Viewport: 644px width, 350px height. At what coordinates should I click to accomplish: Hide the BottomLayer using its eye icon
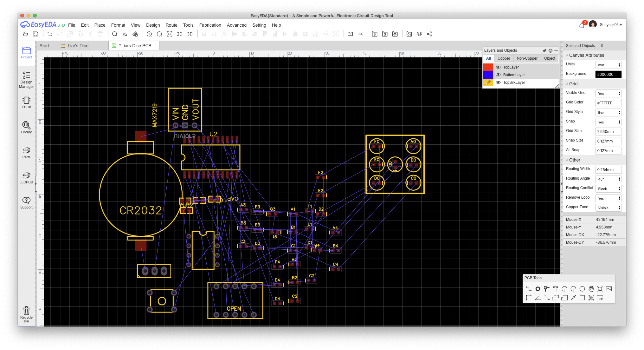coord(498,75)
